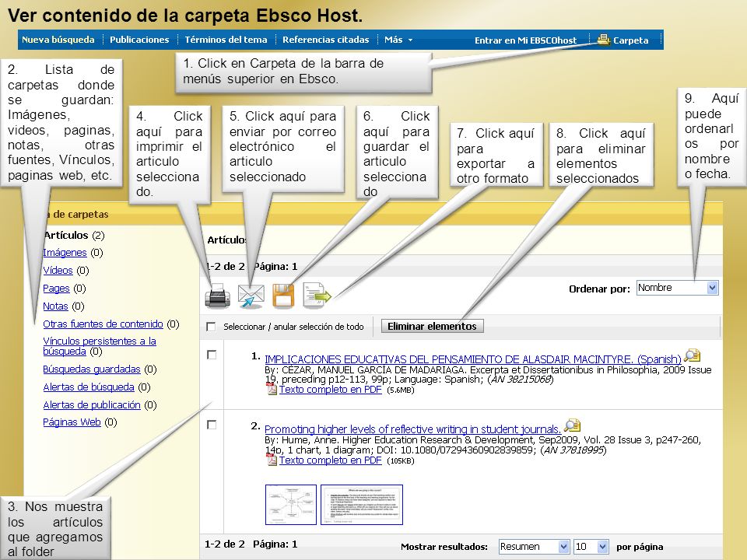The width and height of the screenshot is (747, 560).
Task: Click Entrar en Mi EBSCOhost
Action: [525, 40]
